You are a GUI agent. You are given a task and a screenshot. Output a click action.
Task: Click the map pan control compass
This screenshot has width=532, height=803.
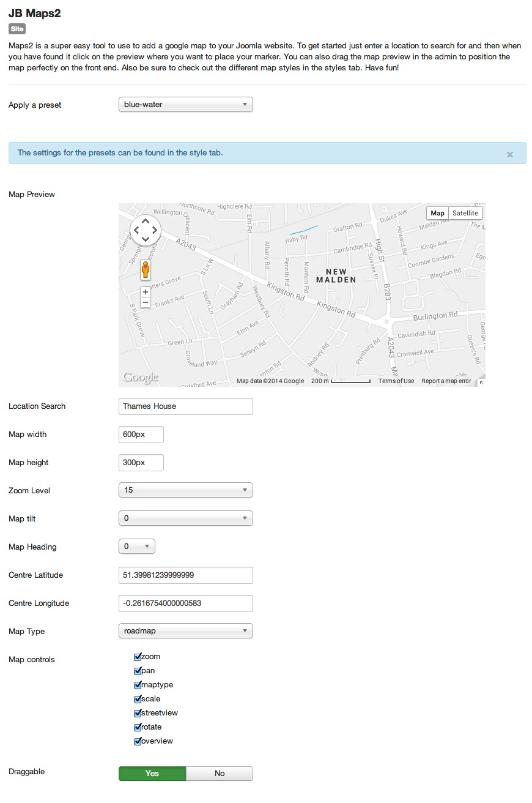pos(146,231)
